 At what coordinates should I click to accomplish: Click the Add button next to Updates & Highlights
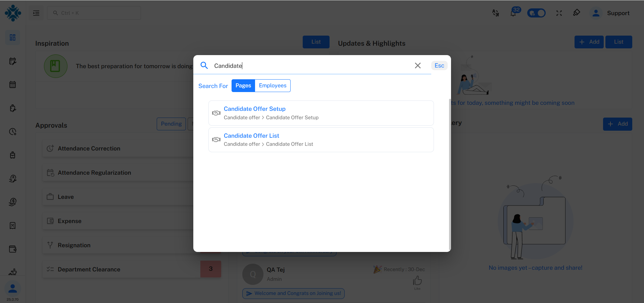coord(589,42)
